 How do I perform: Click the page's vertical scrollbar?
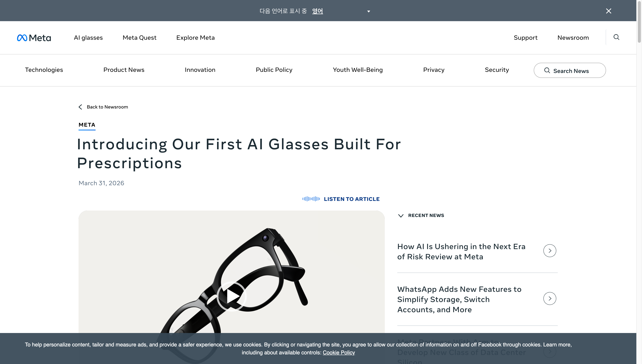coord(639,22)
